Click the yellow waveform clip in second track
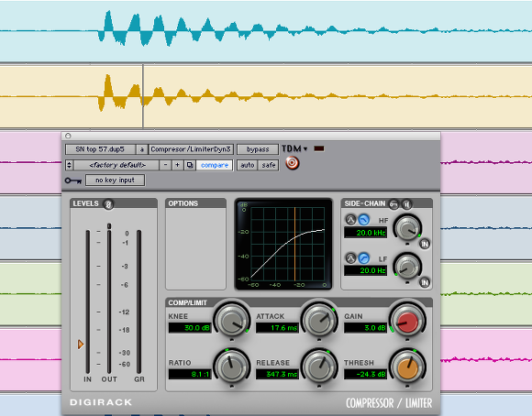The image size is (532, 416). tap(266, 96)
